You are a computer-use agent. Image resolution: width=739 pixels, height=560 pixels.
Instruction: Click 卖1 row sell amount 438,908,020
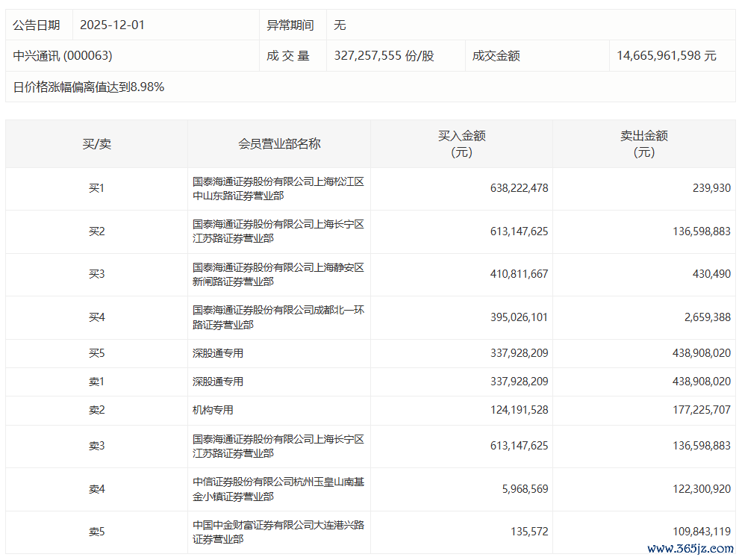tap(702, 382)
